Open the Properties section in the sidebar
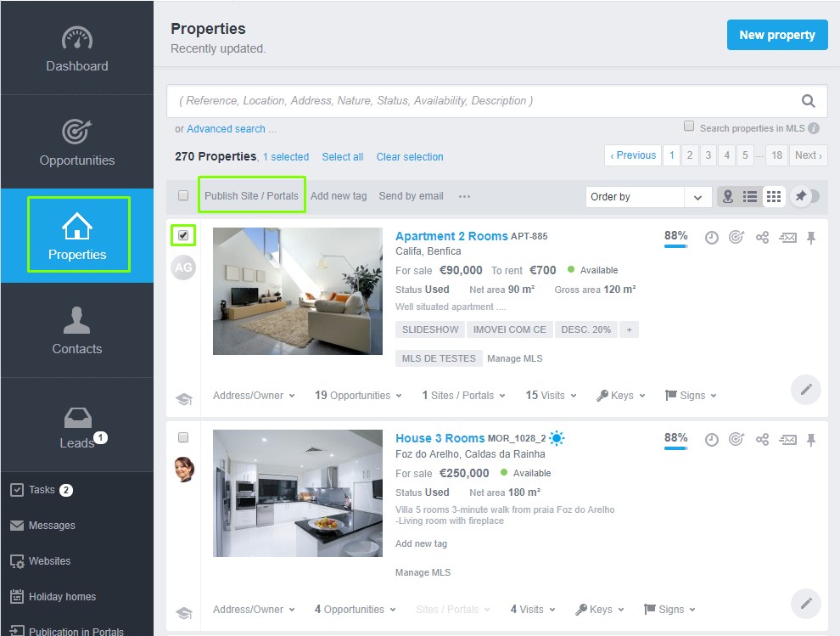 (x=76, y=235)
